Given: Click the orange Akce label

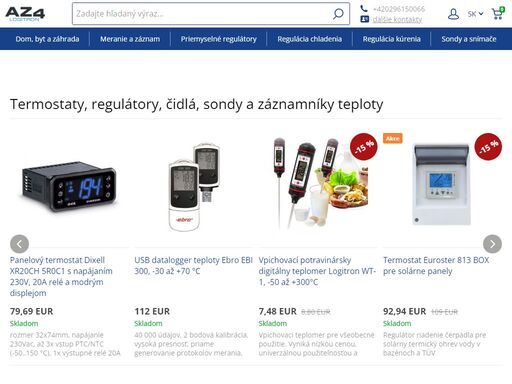Looking at the screenshot, I should click(393, 138).
